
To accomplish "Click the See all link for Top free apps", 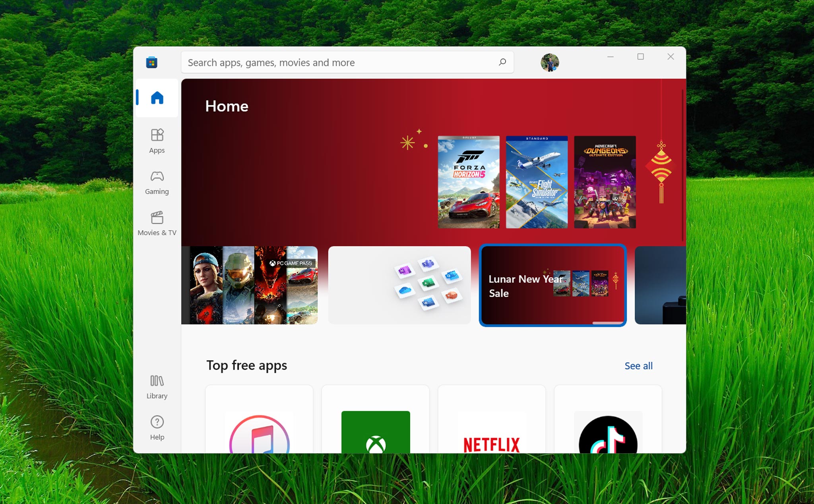I will coord(638,366).
